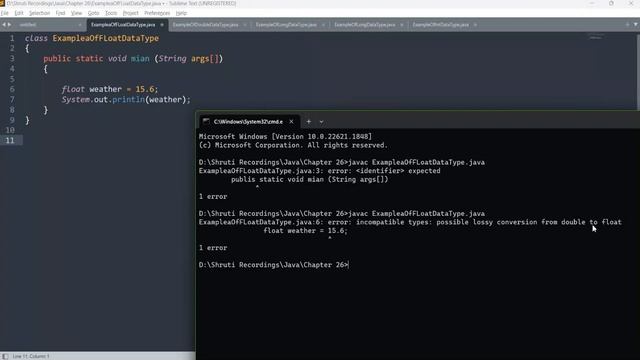Image resolution: width=640 pixels, height=360 pixels.
Task: Close the ExampleaOfFLoatDataType.java tab
Action: (x=162, y=25)
